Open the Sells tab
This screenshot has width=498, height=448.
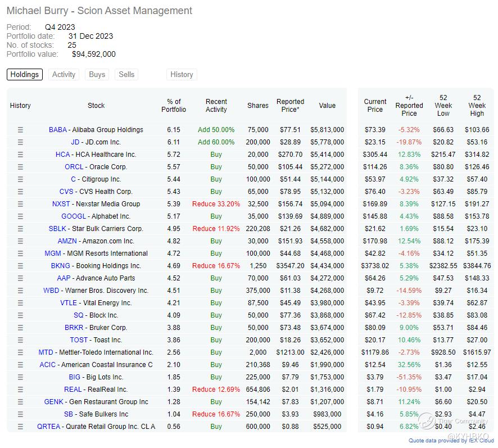126,74
